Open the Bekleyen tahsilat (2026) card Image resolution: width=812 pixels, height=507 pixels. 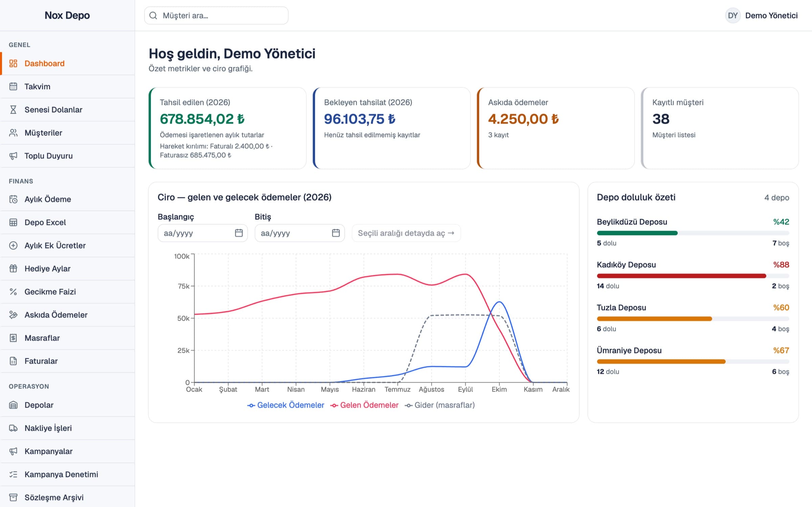391,128
